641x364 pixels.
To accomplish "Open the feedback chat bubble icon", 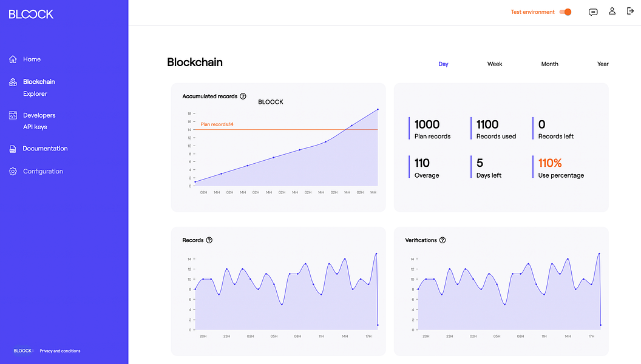I will click(593, 11).
